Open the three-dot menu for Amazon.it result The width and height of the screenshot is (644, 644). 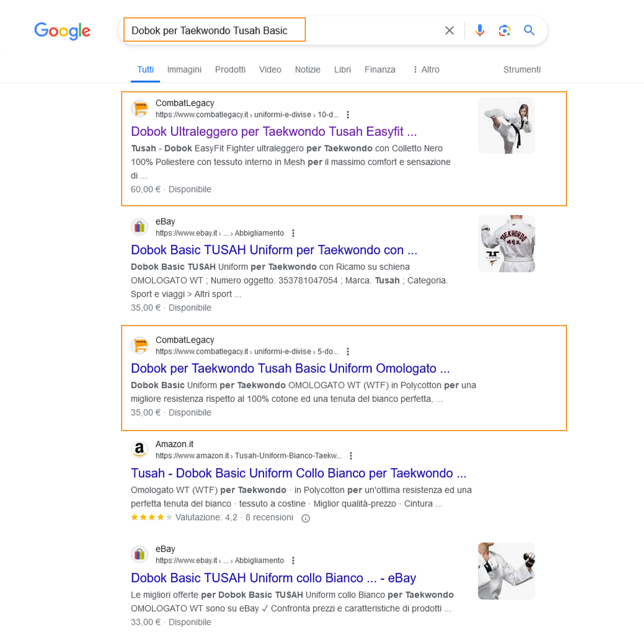(x=351, y=456)
